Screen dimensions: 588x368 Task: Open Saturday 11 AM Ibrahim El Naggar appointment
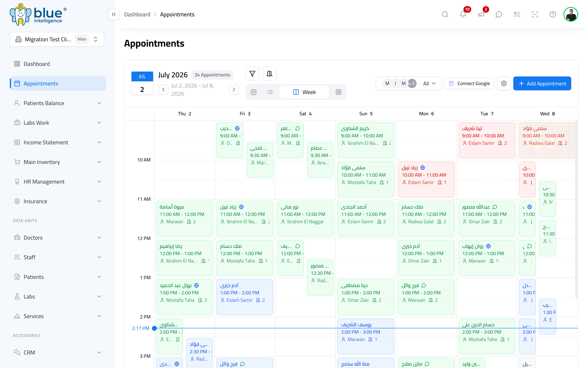coord(305,218)
